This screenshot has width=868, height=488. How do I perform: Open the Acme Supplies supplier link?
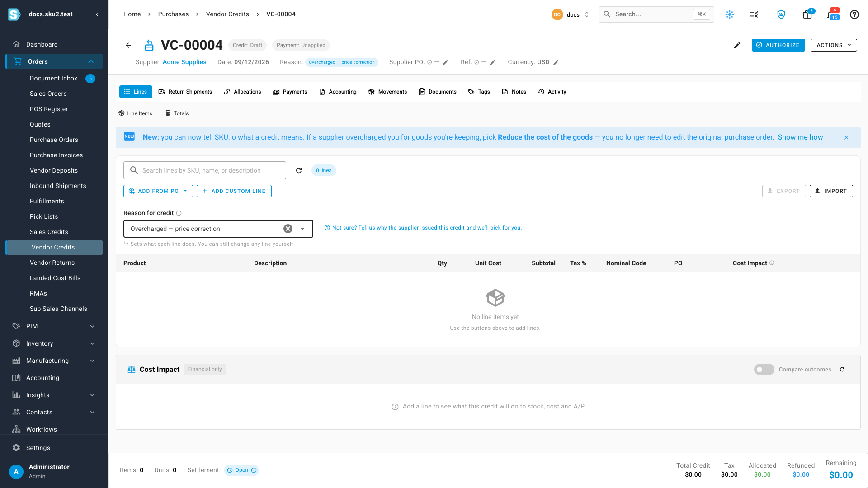point(184,62)
